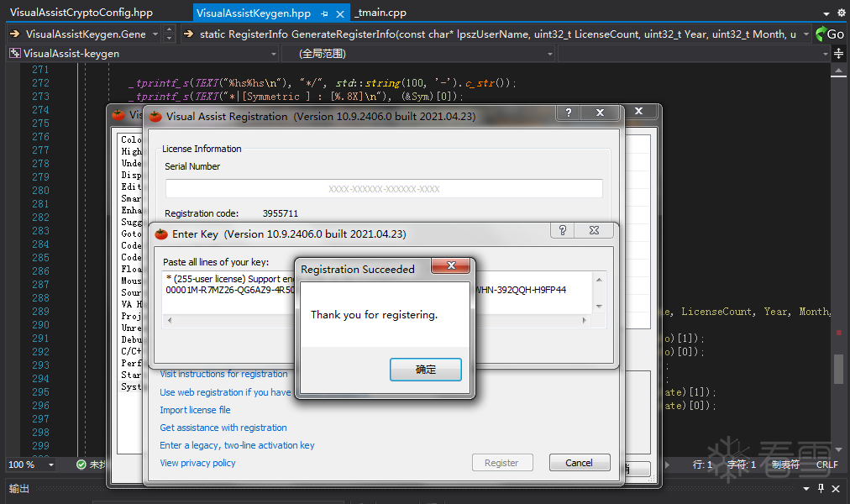Click the 行: 1 line indicator

702,465
